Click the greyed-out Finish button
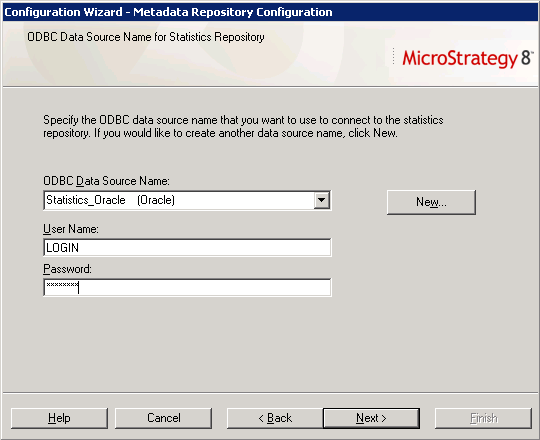The height and width of the screenshot is (440, 540). (484, 418)
